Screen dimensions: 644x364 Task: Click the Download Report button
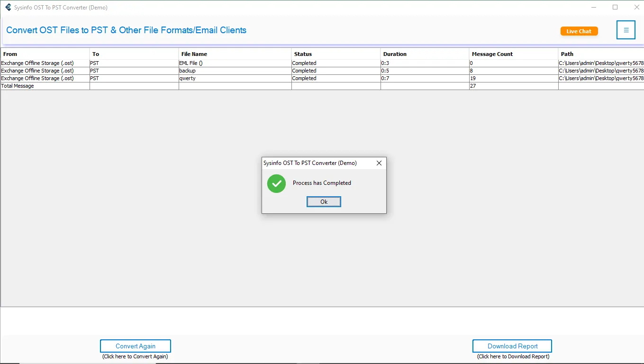coord(512,346)
